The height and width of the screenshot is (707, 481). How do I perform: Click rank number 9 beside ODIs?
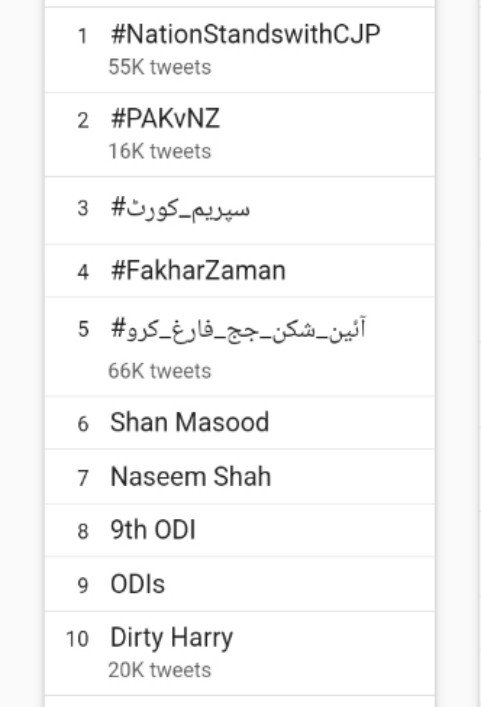[83, 585]
